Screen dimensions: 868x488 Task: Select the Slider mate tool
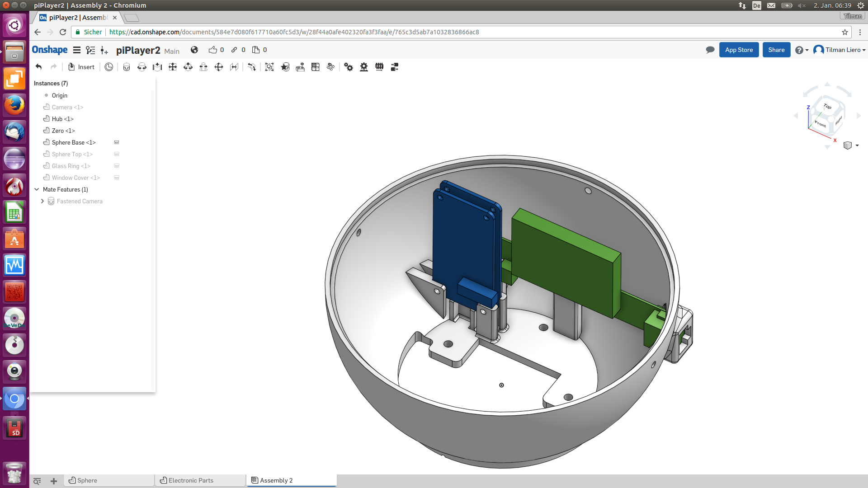coord(157,67)
